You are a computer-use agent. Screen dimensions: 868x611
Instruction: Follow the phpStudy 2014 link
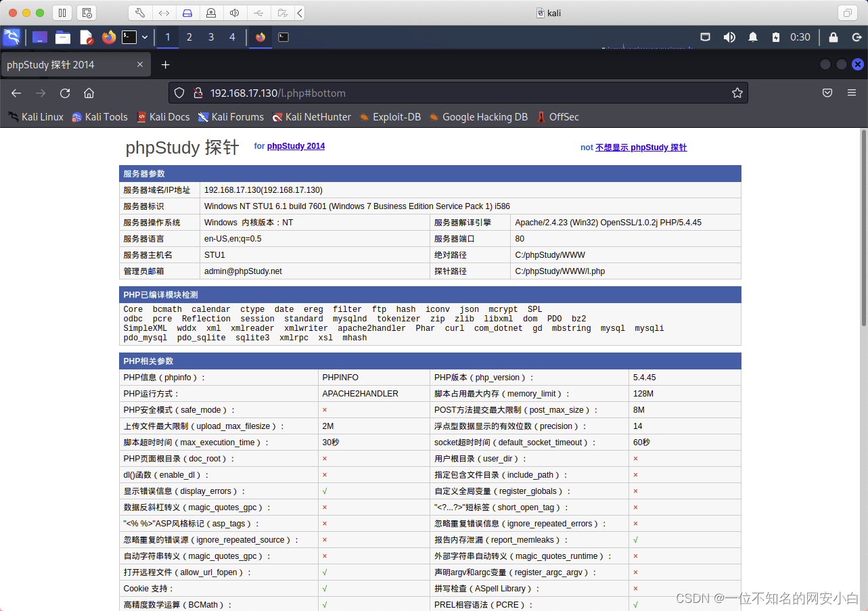pyautogui.click(x=296, y=146)
